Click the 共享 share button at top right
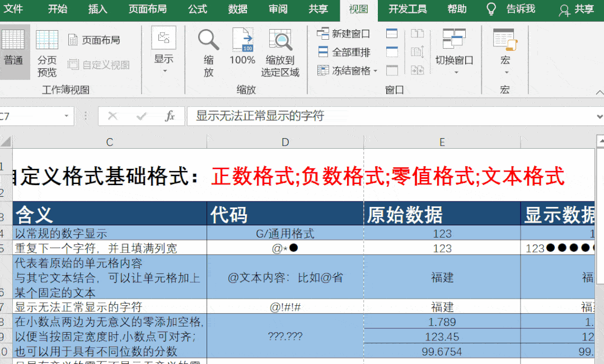 [x=577, y=10]
